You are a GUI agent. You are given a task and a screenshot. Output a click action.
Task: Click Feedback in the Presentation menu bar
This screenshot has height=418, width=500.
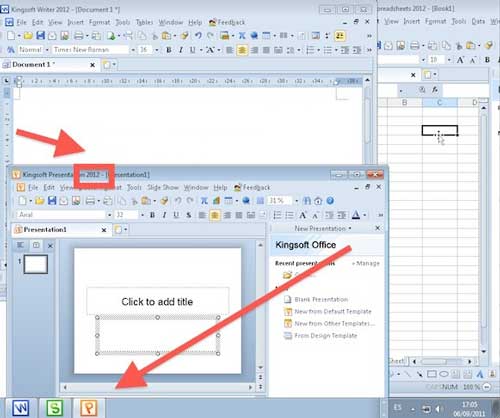coord(252,188)
